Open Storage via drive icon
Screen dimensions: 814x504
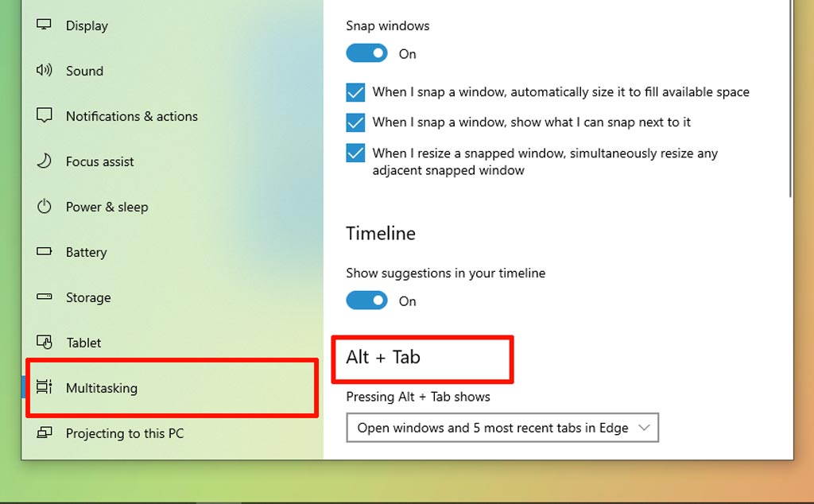tap(44, 297)
